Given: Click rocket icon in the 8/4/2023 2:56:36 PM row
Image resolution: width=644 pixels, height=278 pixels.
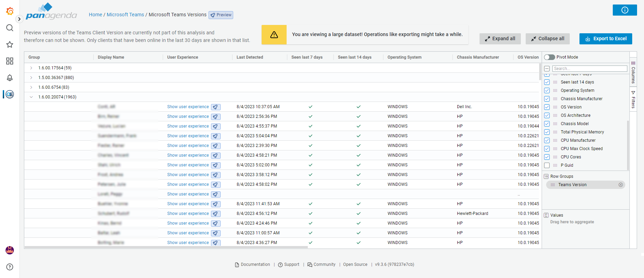Looking at the screenshot, I should 216,117.
